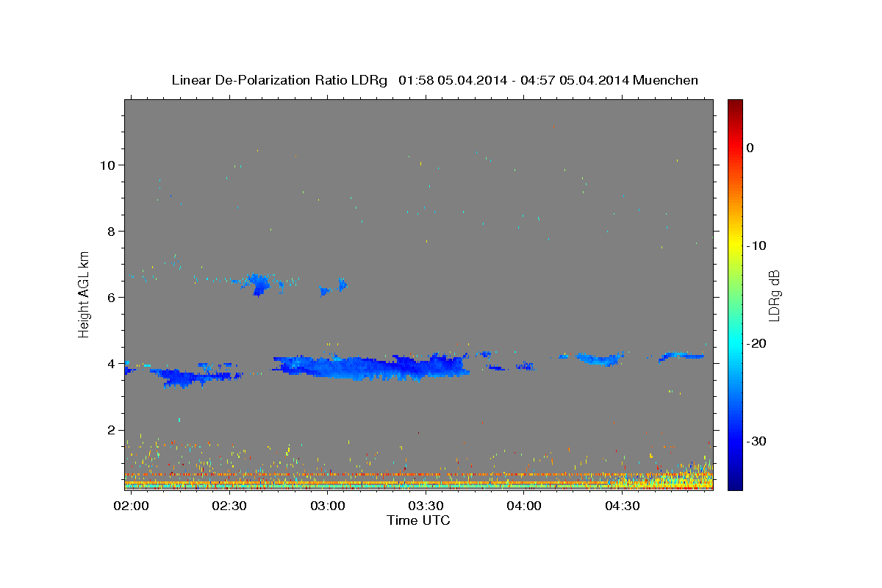Click the dark red top of colorbar
The width and height of the screenshot is (882, 588).
[x=735, y=104]
